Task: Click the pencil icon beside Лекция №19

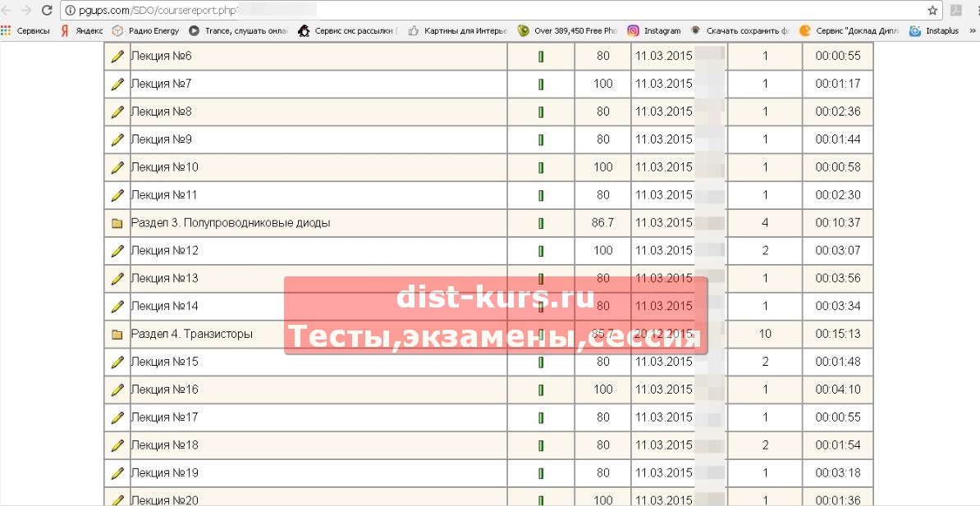Action: coord(117,473)
